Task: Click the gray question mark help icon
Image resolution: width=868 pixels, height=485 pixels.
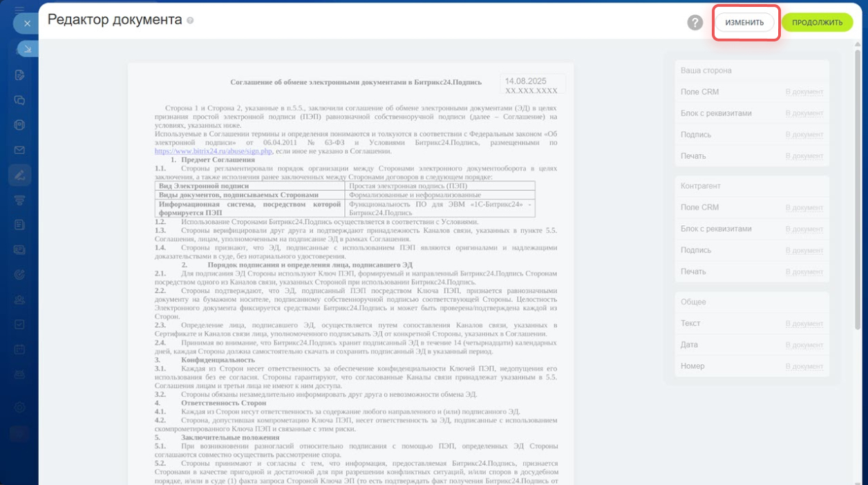Action: [695, 23]
